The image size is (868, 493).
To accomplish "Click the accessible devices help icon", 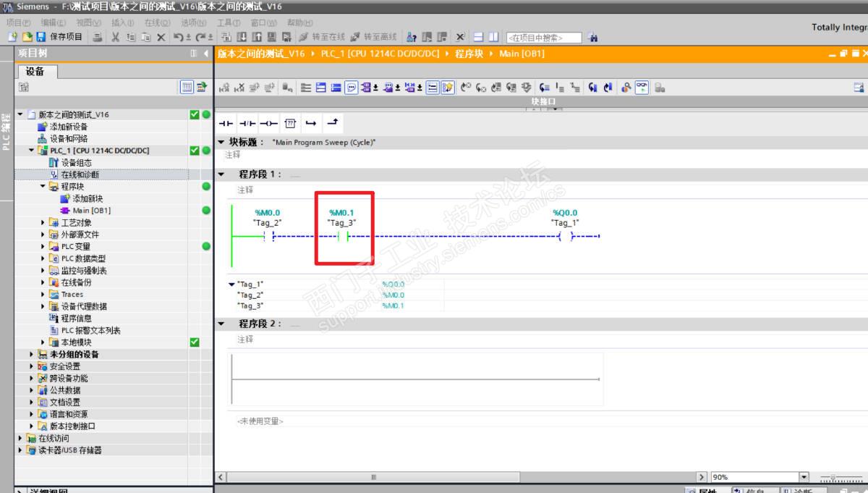I will (x=412, y=37).
